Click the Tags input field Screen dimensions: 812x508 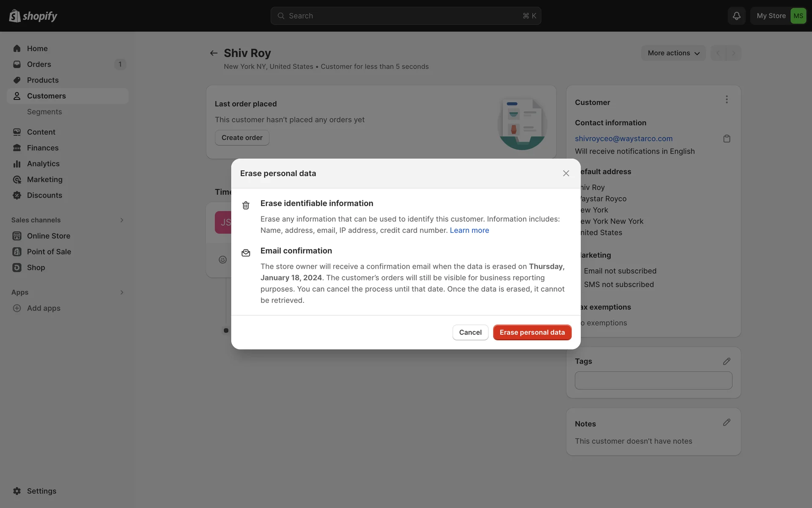[653, 380]
